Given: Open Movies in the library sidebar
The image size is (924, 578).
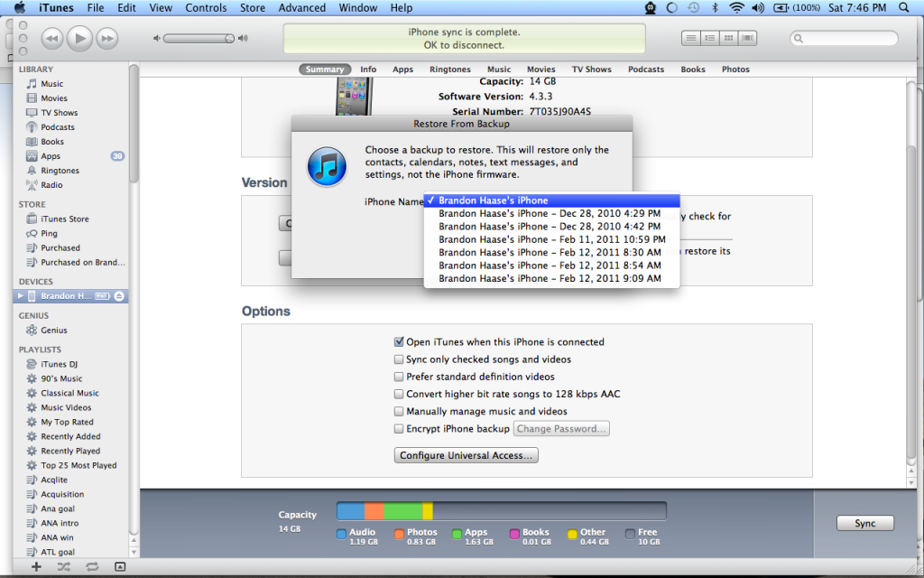Looking at the screenshot, I should (53, 98).
